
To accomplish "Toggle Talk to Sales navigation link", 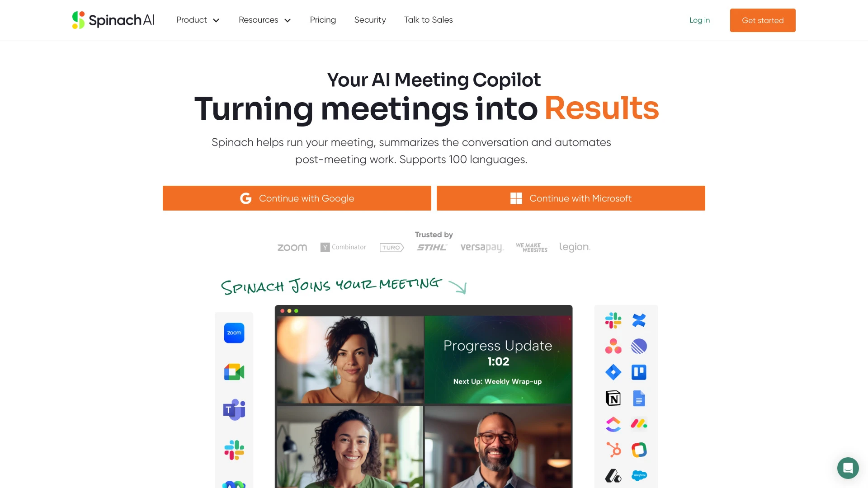I will pos(428,20).
